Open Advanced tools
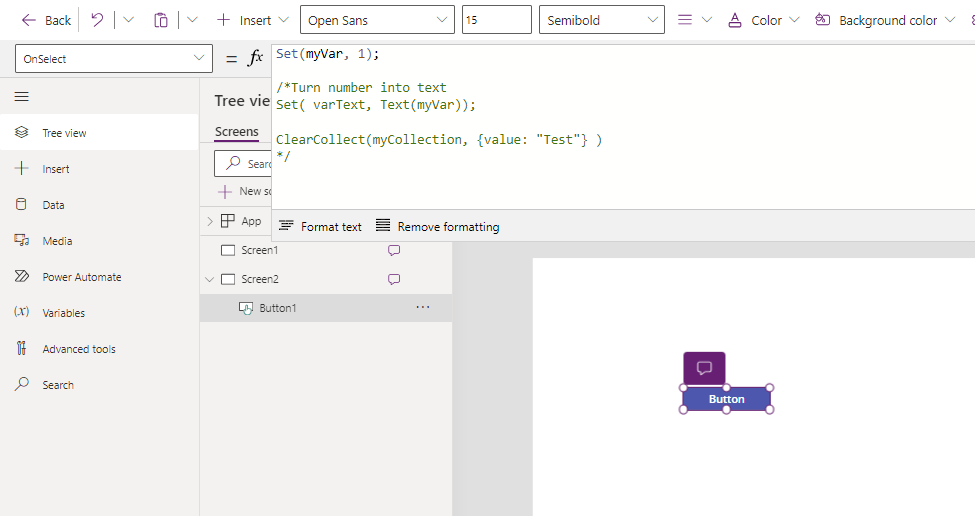Image resolution: width=975 pixels, height=516 pixels. 99,349
